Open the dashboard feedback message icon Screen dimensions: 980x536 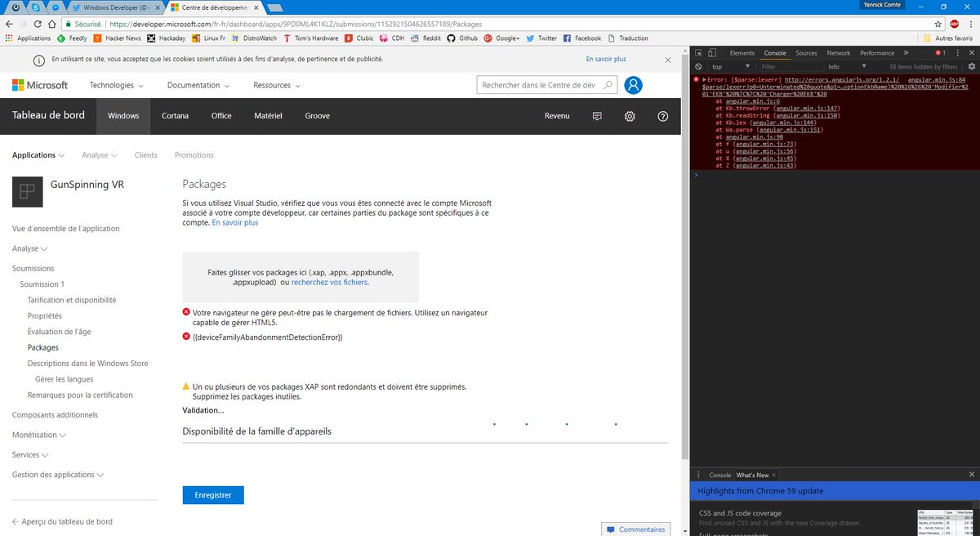(597, 116)
